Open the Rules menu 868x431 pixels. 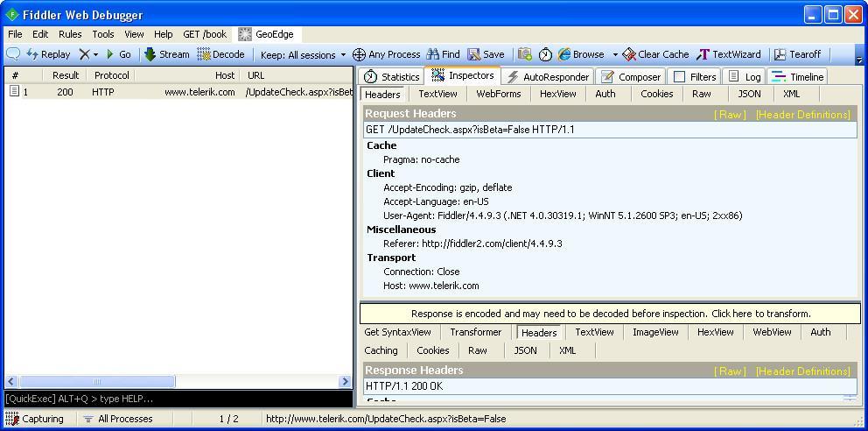[x=70, y=34]
